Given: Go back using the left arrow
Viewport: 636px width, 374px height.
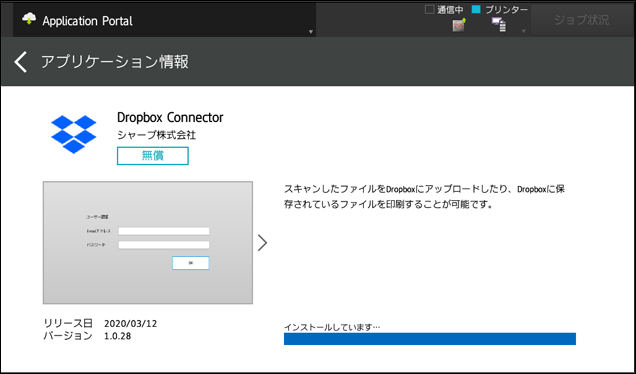Looking at the screenshot, I should click(x=21, y=62).
